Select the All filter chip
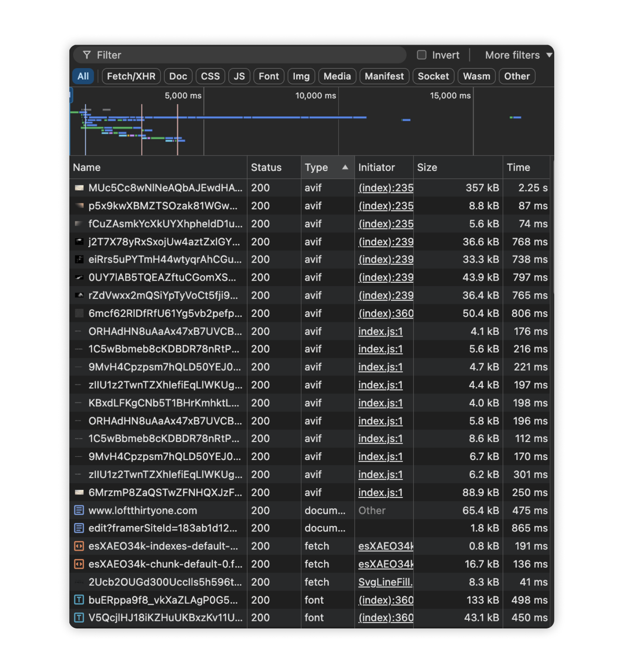Screen dimensions: 623x672 pyautogui.click(x=83, y=76)
